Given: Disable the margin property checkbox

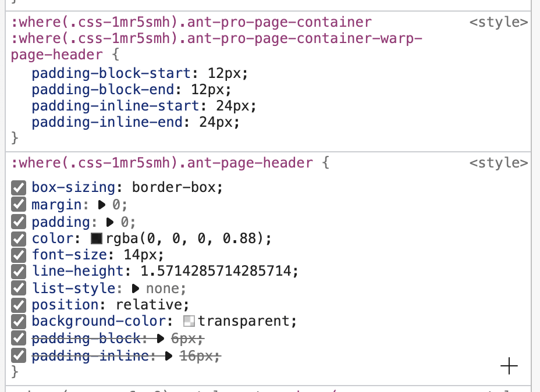Looking at the screenshot, I should [19, 204].
